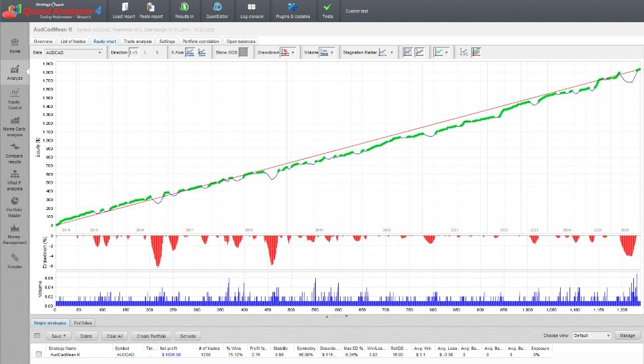
Task: Select the AudCadMean R strategy row name
Action: pos(65,355)
